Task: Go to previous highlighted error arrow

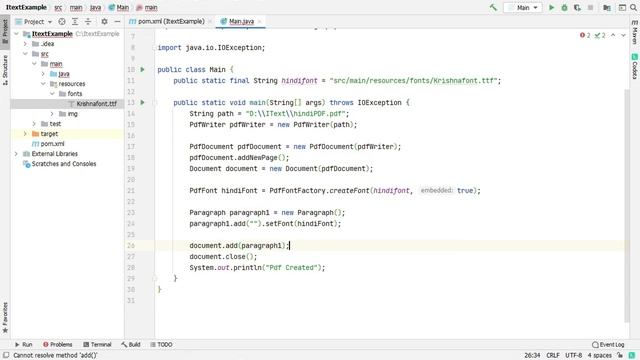Action: point(613,36)
